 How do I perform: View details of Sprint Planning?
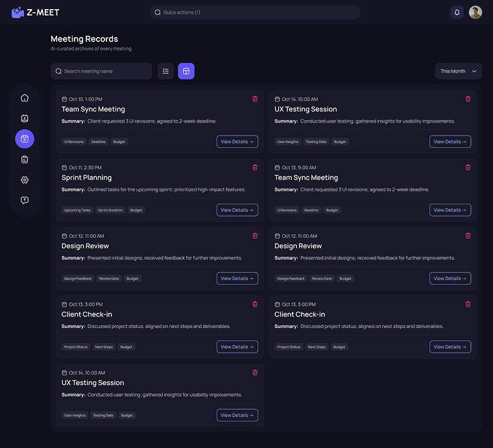(x=237, y=210)
